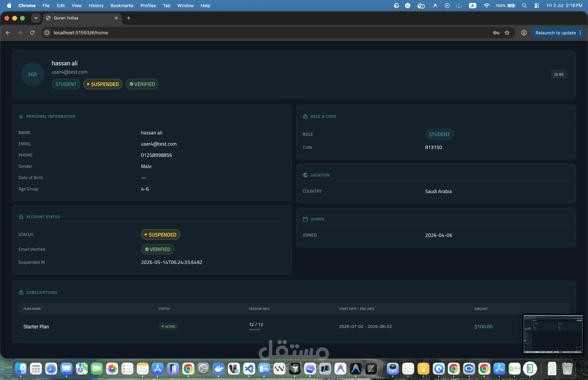Click the Subscriptions section icon
This screenshot has width=588, height=380.
[x=21, y=292]
